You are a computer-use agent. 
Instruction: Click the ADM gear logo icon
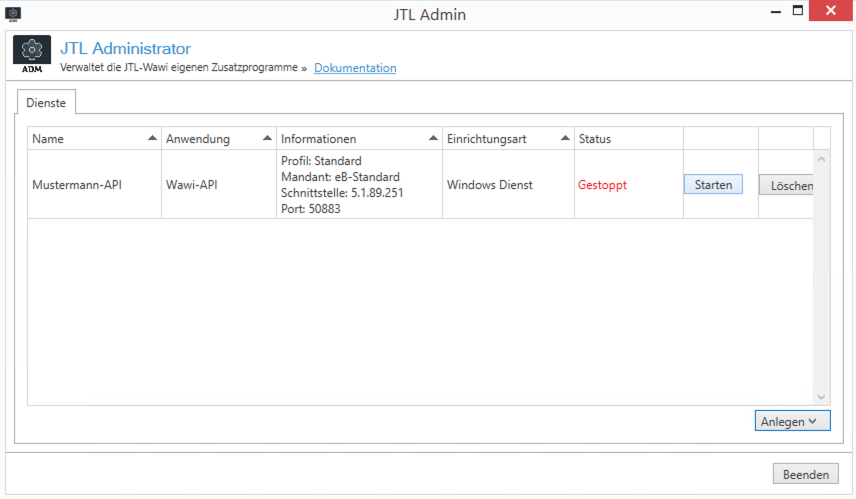tap(32, 56)
